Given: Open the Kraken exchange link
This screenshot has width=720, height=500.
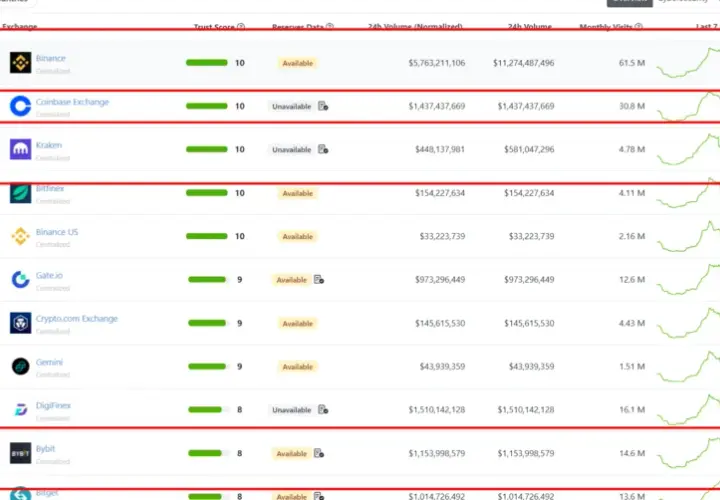Looking at the screenshot, I should coord(49,145).
